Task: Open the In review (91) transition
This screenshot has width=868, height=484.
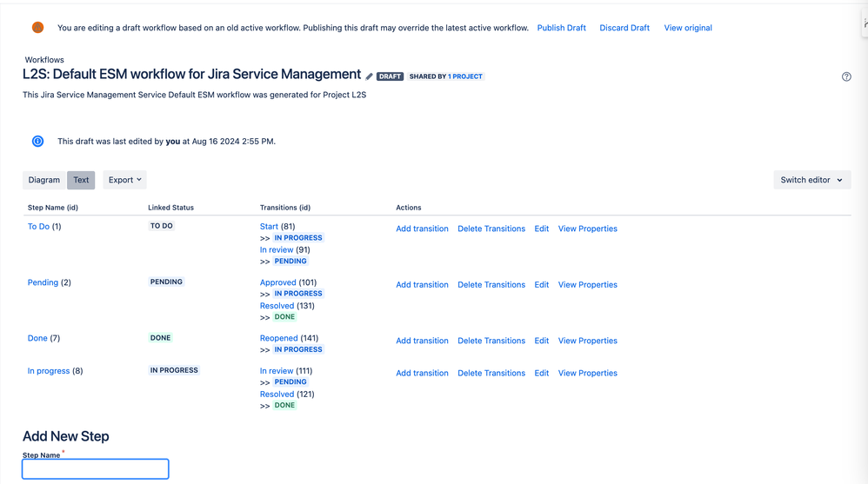Action: click(277, 249)
